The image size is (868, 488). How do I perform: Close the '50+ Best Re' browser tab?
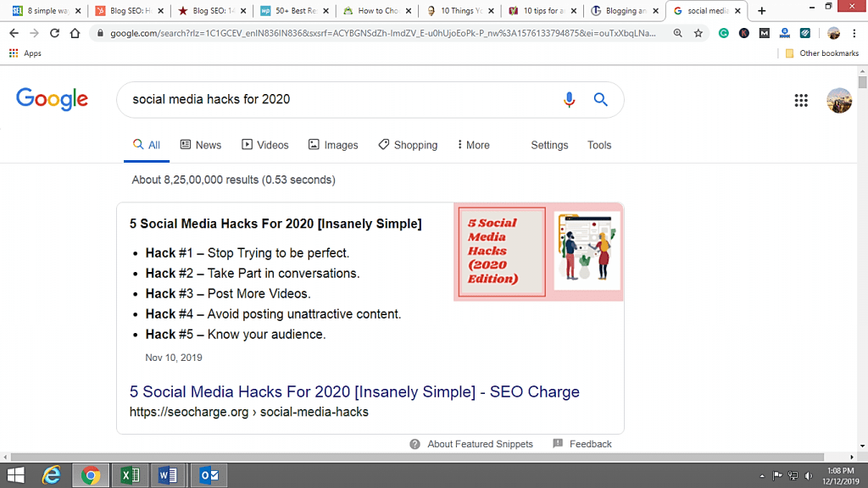325,10
